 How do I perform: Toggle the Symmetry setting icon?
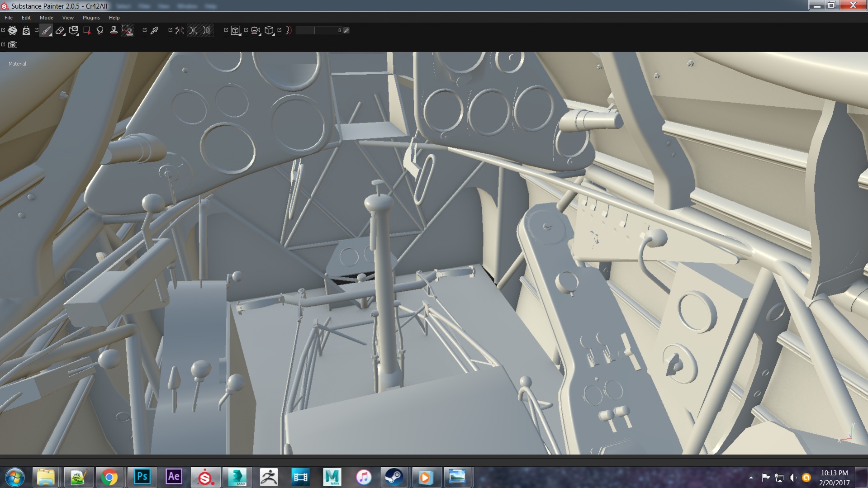pyautogui.click(x=180, y=30)
